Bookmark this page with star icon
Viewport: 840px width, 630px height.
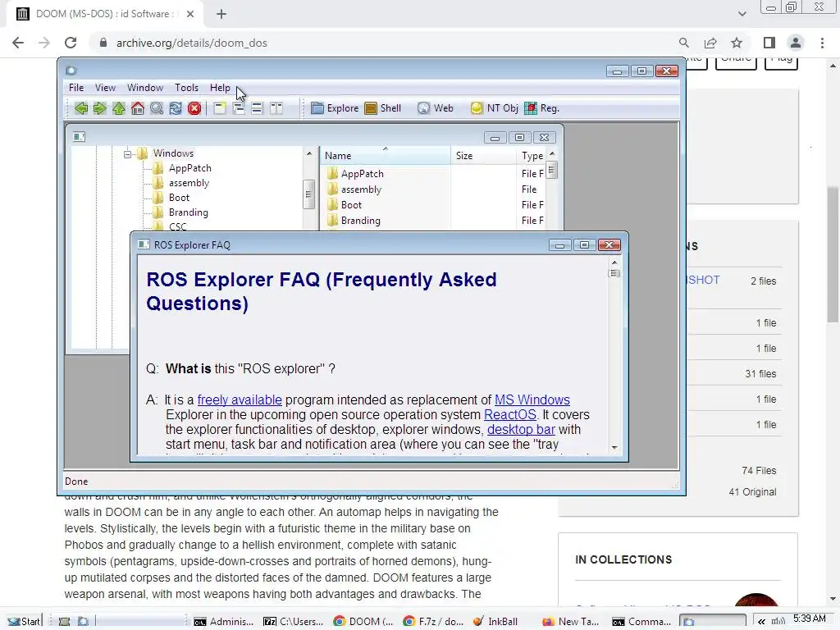click(x=737, y=43)
